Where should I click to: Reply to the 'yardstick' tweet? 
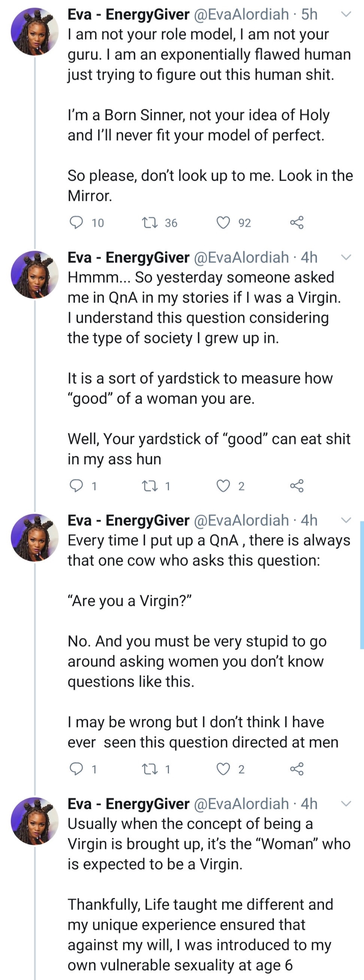pos(76,485)
